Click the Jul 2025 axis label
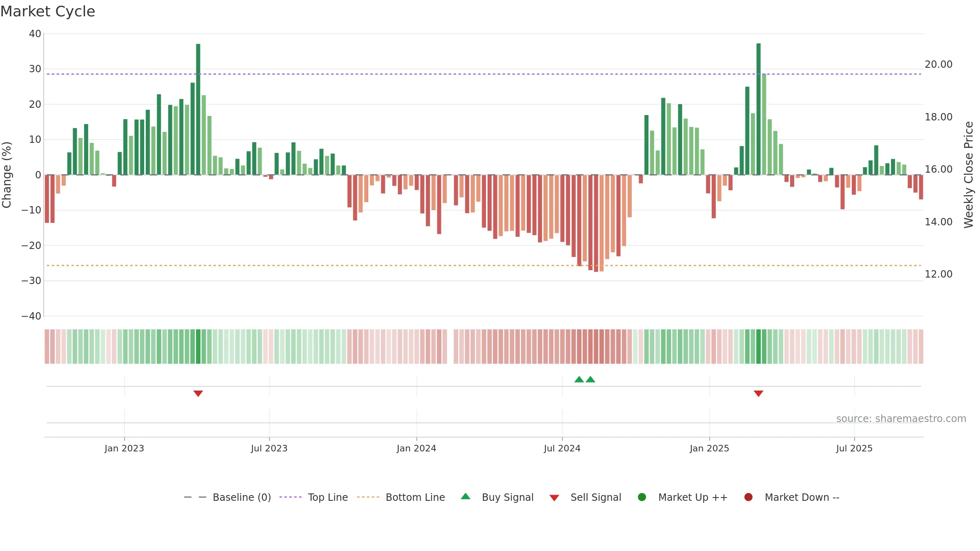Screen dimensions: 980x551 tap(854, 448)
